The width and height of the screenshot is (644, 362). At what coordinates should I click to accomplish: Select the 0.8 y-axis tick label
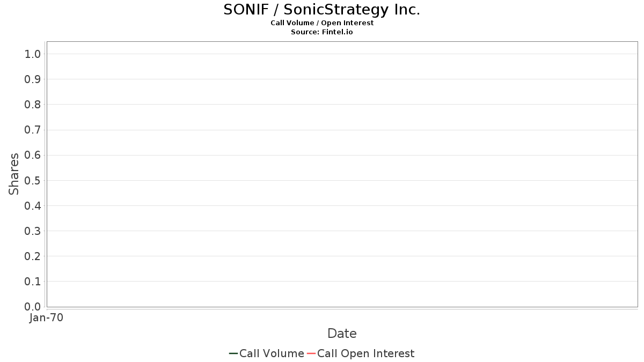click(x=33, y=105)
